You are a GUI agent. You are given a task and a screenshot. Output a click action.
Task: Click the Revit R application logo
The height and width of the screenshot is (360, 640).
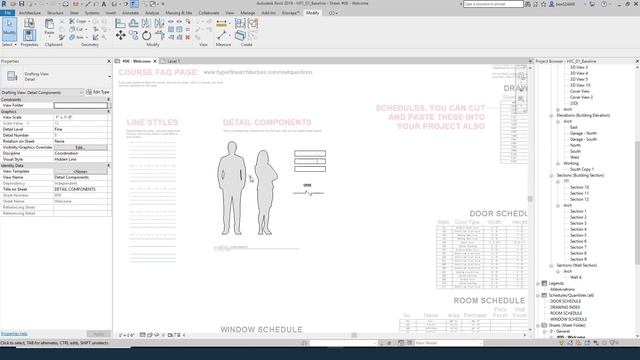pos(4,4)
